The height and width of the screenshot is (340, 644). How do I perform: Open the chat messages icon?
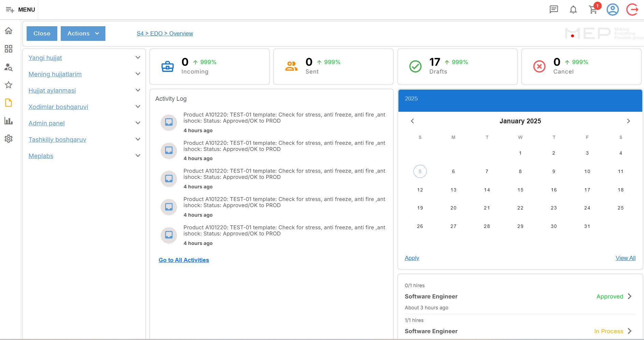tap(554, 10)
